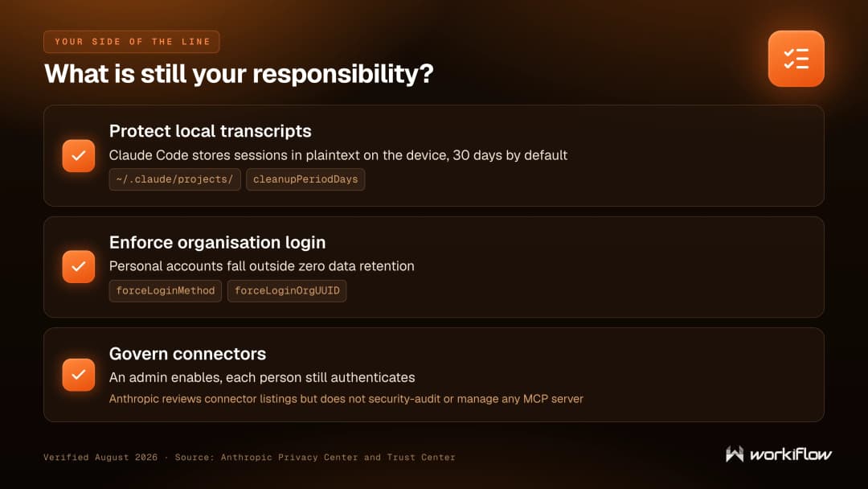Click the Protect local transcripts title
This screenshot has width=868, height=489.
(x=211, y=131)
